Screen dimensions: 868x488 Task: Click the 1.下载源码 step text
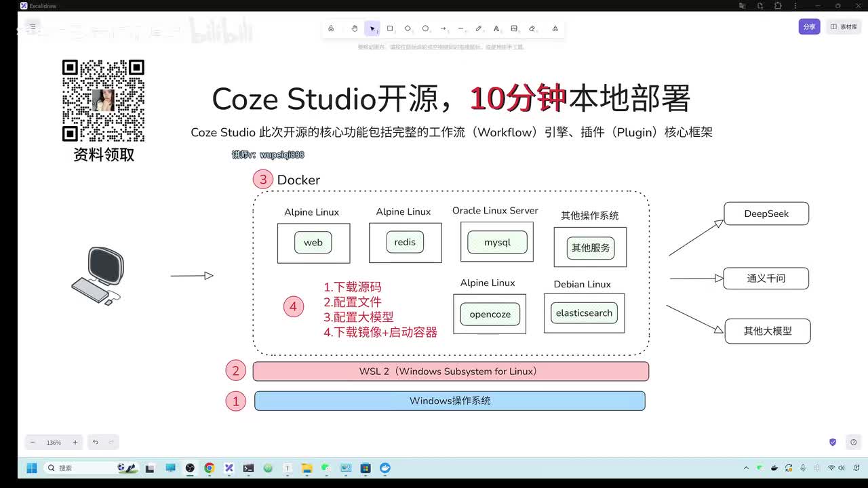[x=353, y=287]
